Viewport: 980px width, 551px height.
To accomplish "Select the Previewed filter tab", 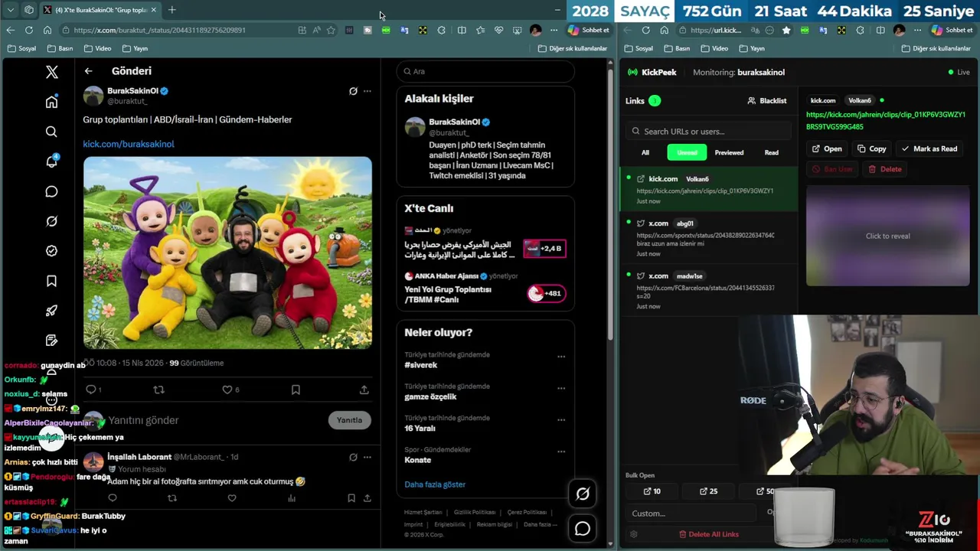I will [x=729, y=152].
